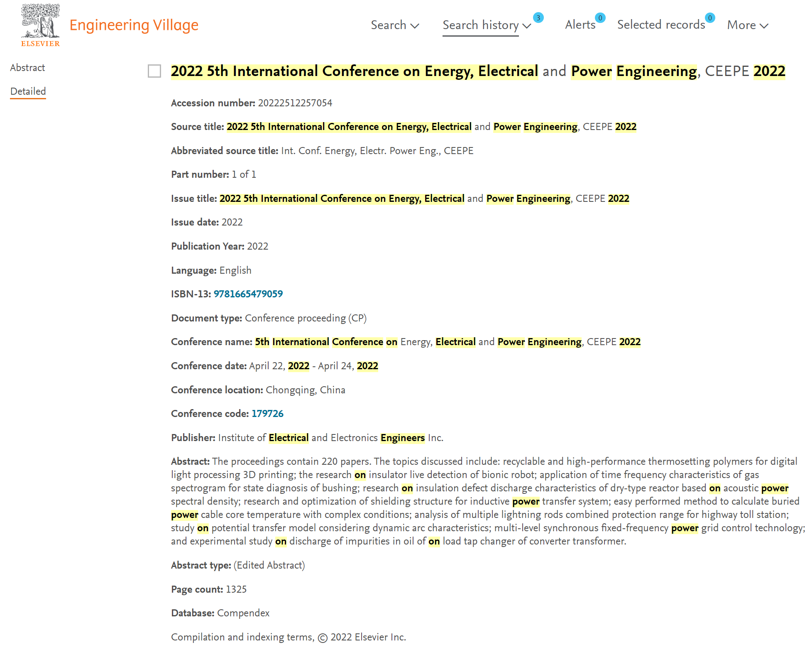The image size is (812, 650).
Task: Click the Search history count badge
Action: point(538,17)
